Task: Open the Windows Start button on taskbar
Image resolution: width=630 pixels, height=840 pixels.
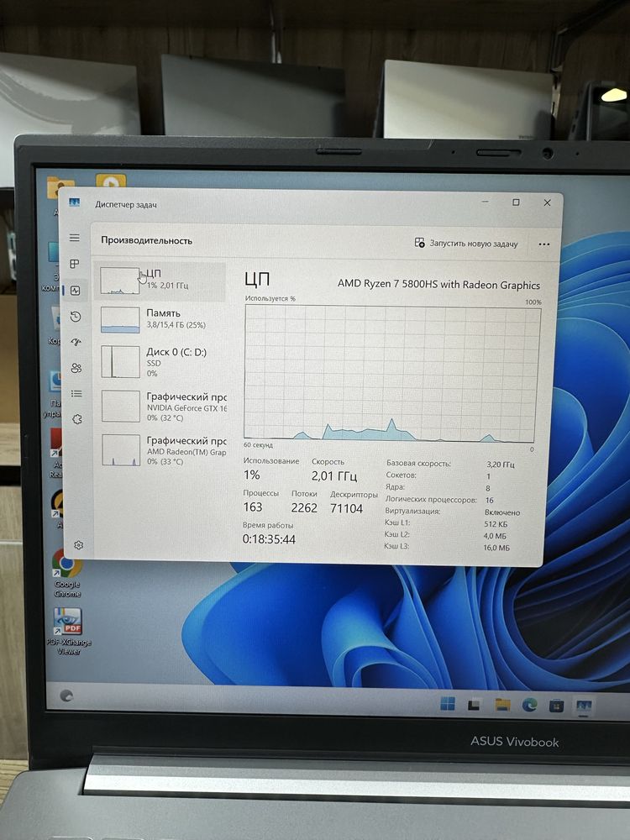Action: click(x=448, y=703)
